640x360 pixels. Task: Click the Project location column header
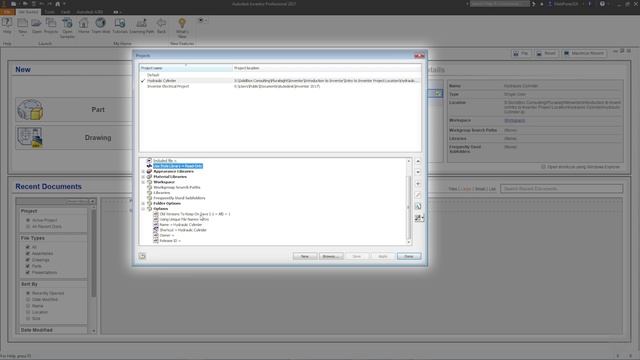(327, 68)
